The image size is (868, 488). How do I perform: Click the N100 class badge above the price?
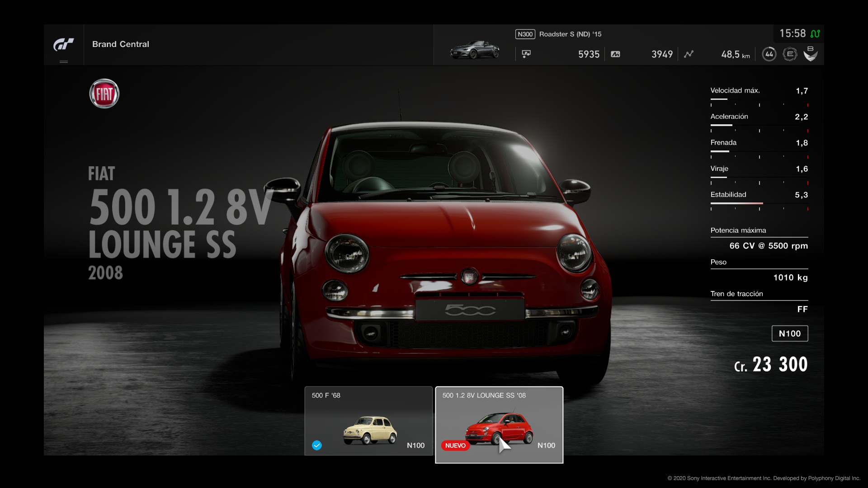tap(790, 333)
